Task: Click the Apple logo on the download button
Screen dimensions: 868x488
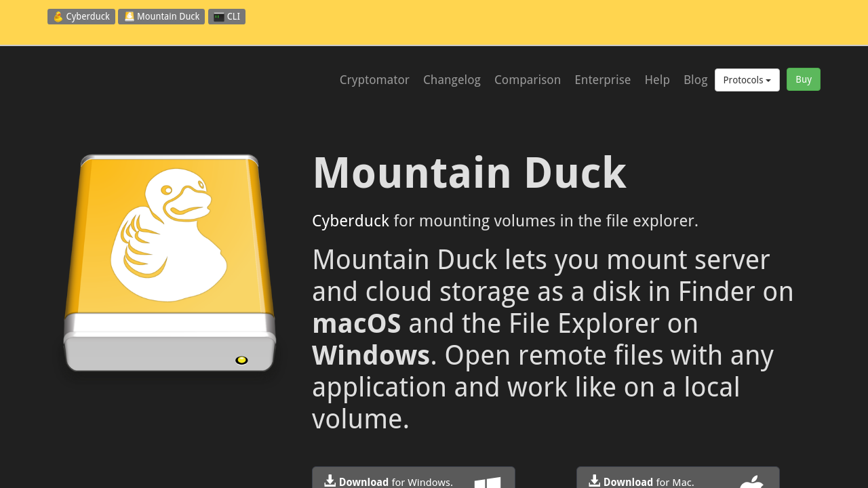Action: pos(751,483)
